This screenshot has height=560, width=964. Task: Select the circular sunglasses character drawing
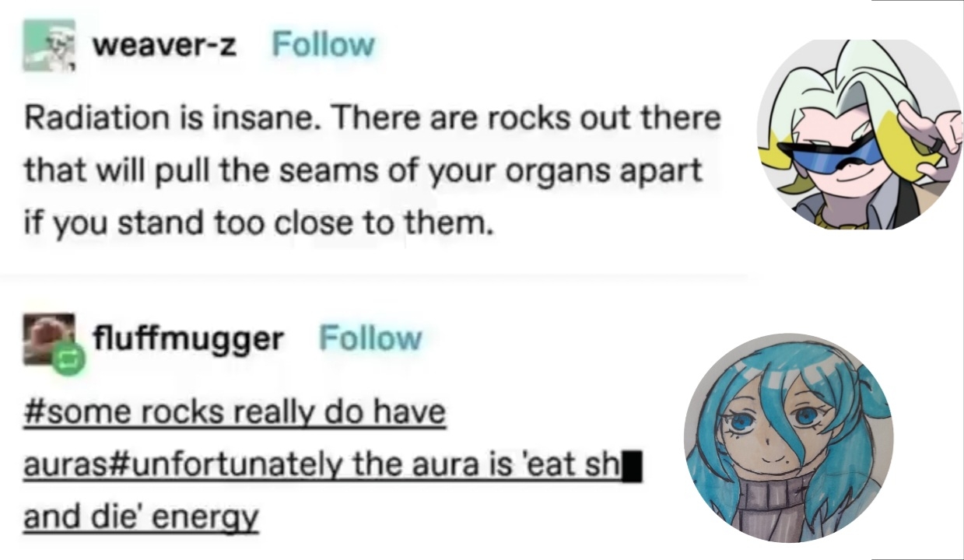point(860,134)
